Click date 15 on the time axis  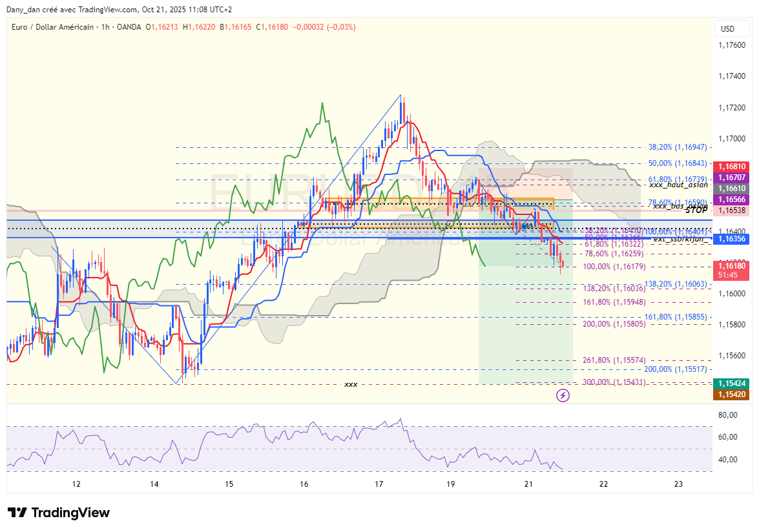(x=229, y=484)
